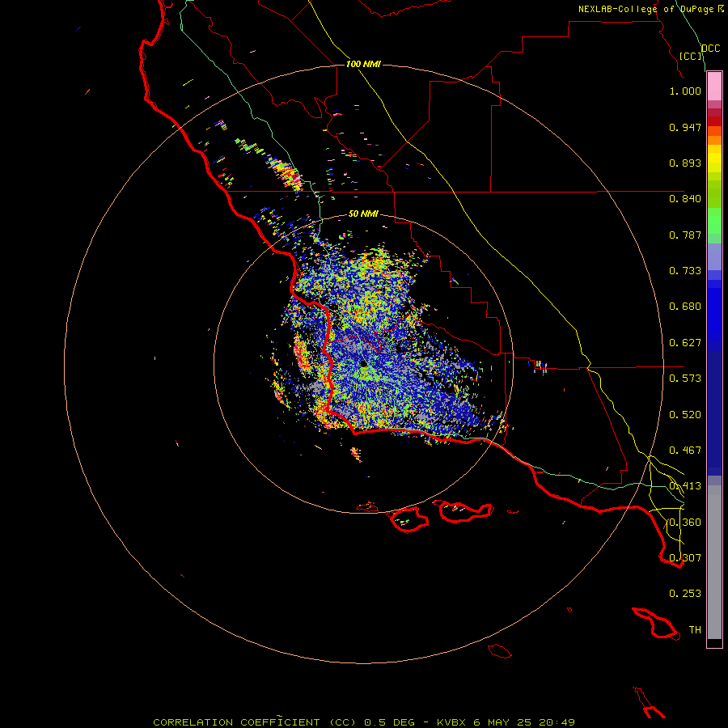Pick the light pink swatch beside 1.000
The width and height of the screenshot is (728, 728).
tap(714, 87)
